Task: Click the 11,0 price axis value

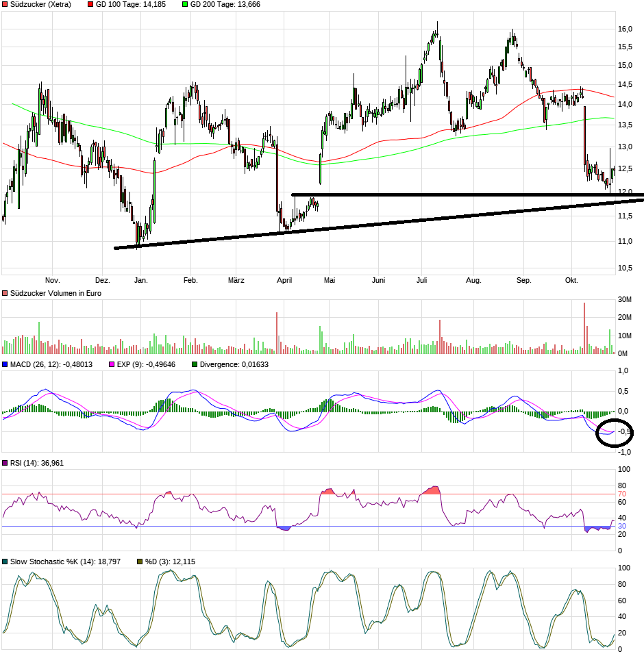Action: click(625, 242)
